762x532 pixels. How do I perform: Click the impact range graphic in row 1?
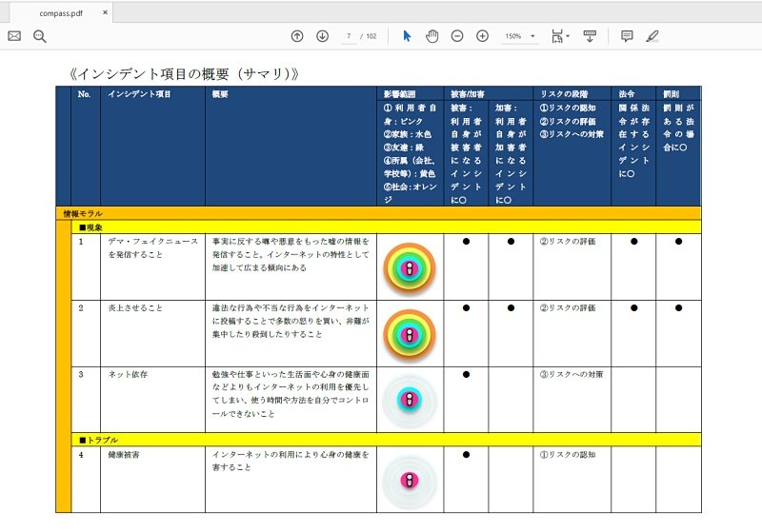(409, 269)
